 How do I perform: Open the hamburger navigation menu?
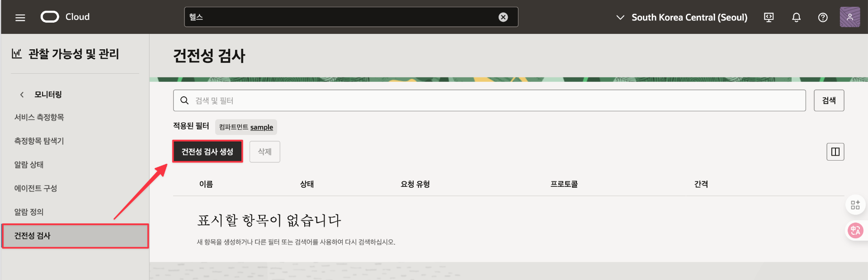coord(20,18)
